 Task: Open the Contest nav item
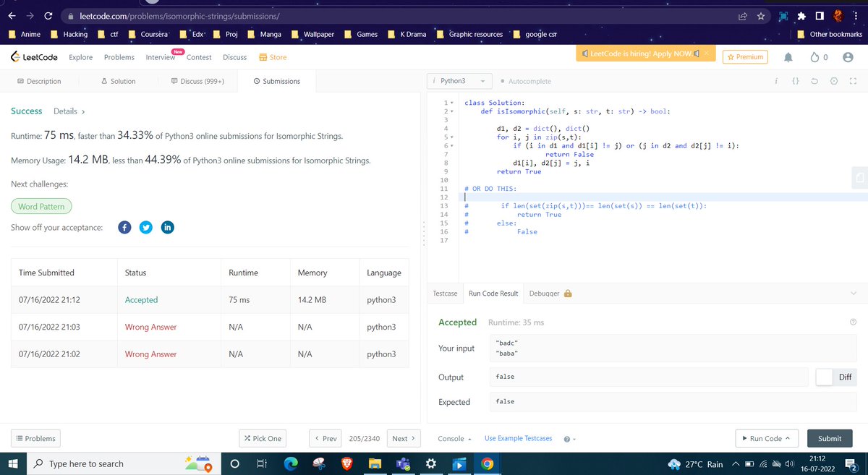[x=199, y=57]
